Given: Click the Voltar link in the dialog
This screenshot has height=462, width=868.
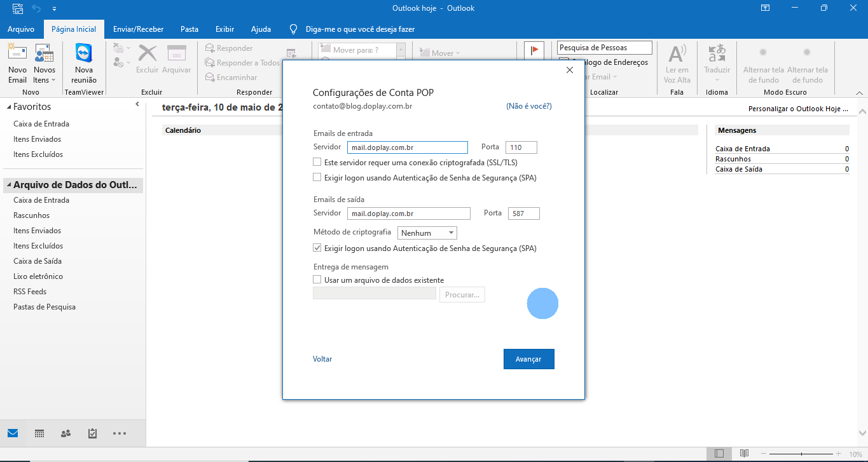Looking at the screenshot, I should [x=322, y=359].
